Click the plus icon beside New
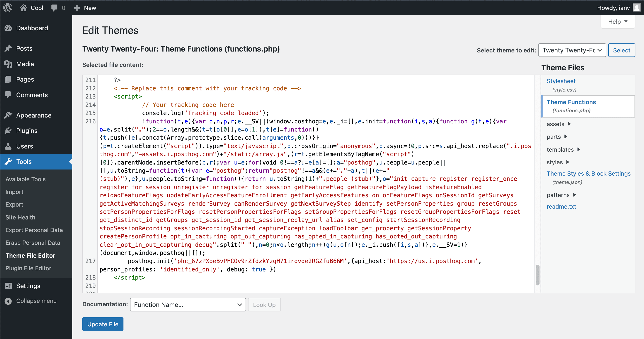 (77, 8)
